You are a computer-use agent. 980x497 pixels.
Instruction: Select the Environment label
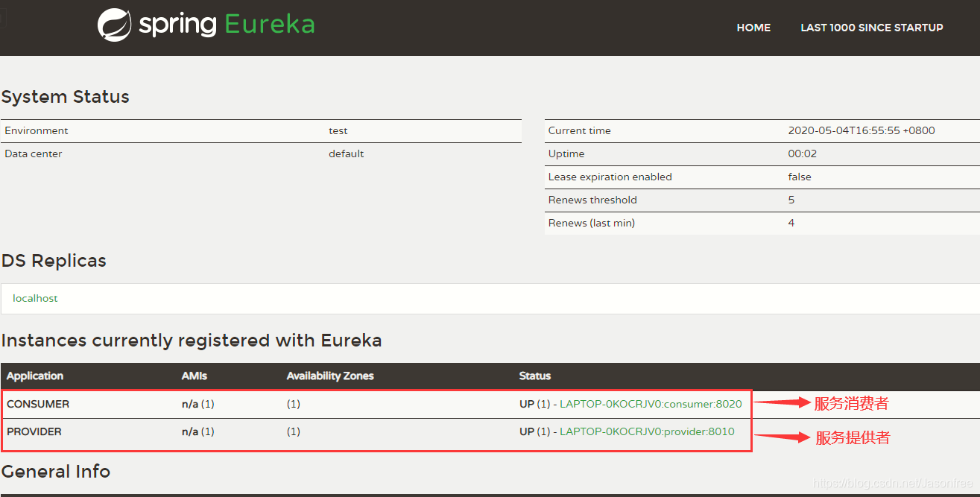point(37,130)
